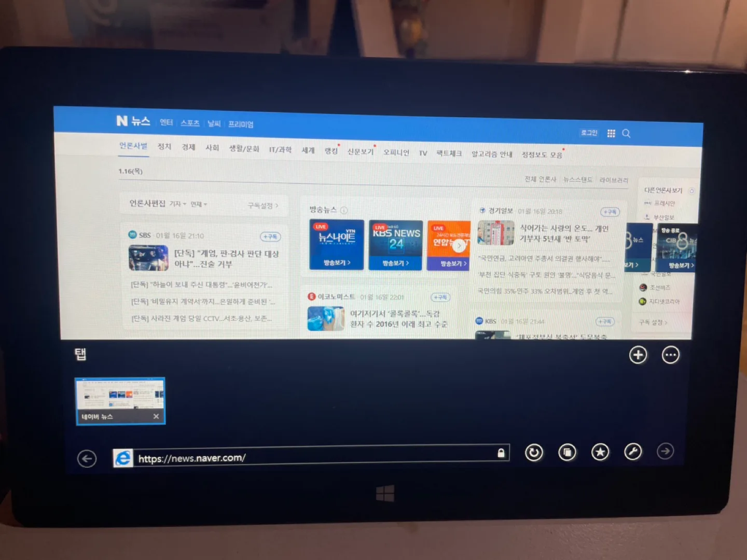This screenshot has width=747, height=560.
Task: Open SBS article thumbnail image
Action: click(148, 258)
